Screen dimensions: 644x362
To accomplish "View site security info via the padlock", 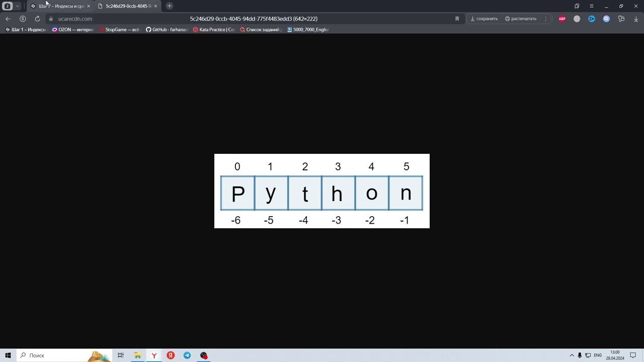I will (51, 19).
